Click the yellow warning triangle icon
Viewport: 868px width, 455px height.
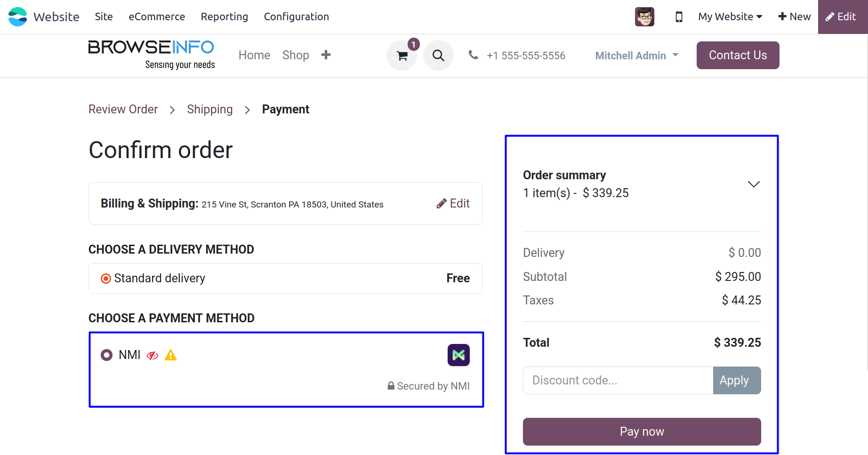coord(171,355)
